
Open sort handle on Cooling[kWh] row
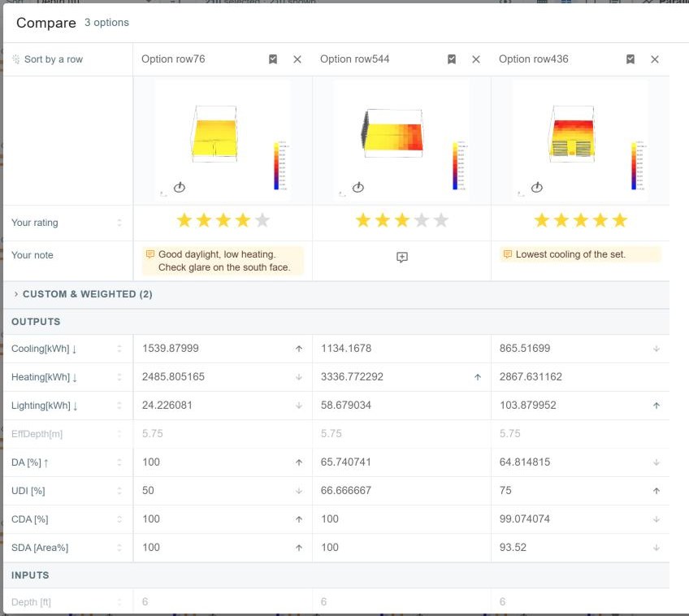coord(119,349)
